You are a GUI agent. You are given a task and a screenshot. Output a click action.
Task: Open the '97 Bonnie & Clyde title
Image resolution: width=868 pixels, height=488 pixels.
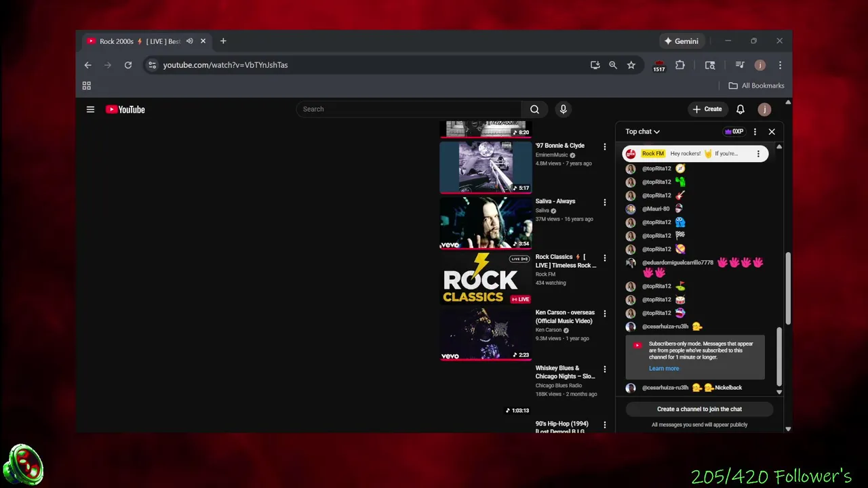(x=560, y=146)
